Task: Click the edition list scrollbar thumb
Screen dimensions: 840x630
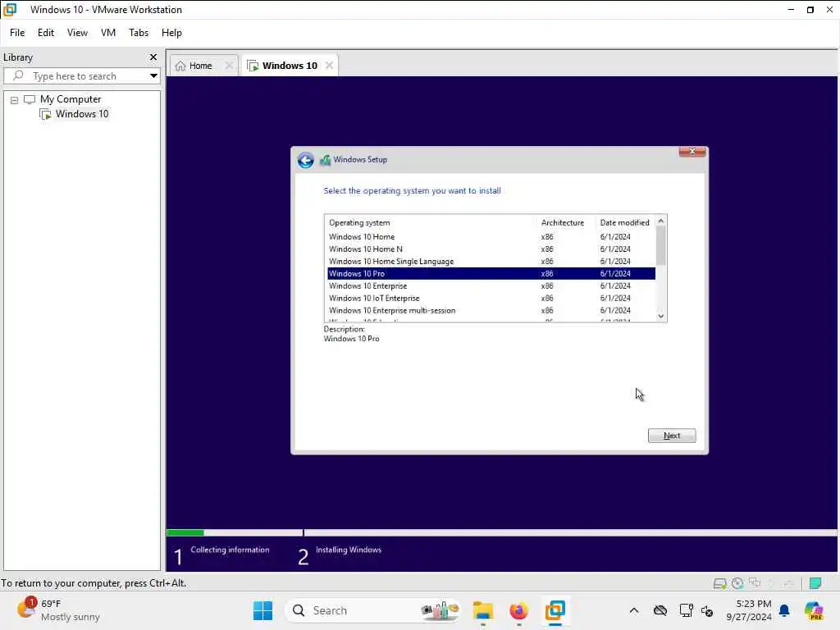Action: coord(661,245)
